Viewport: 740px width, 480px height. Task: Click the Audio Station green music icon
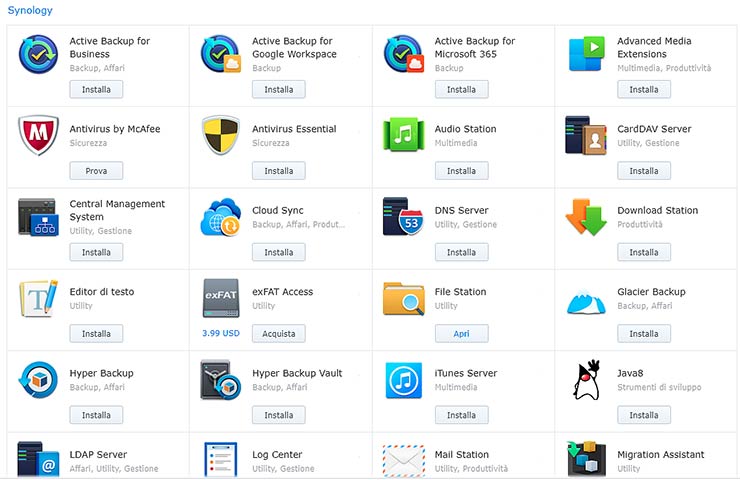point(404,135)
